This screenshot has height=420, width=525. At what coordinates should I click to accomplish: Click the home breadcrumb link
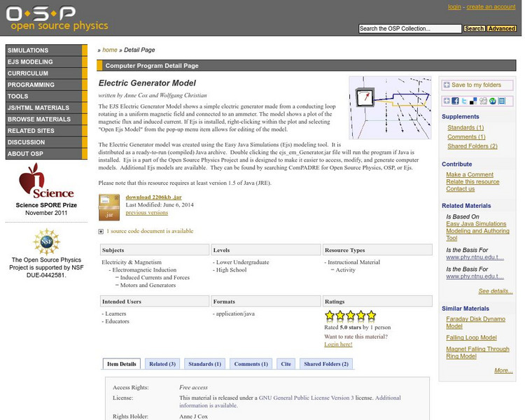pyautogui.click(x=110, y=50)
